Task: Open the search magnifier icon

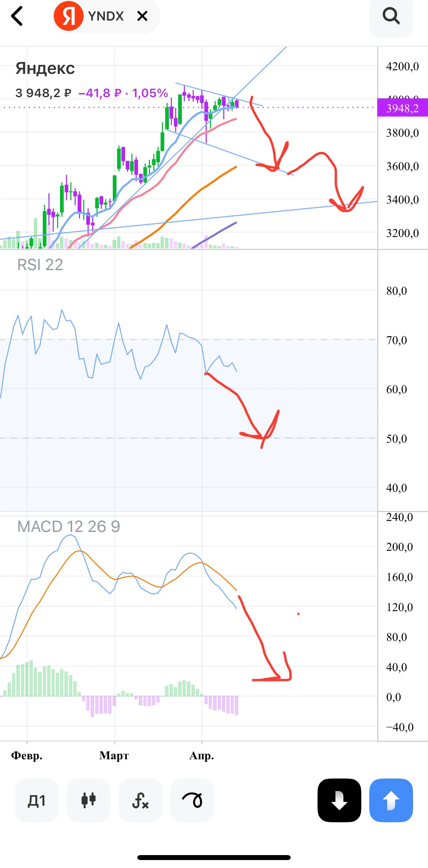Action: pos(391,16)
